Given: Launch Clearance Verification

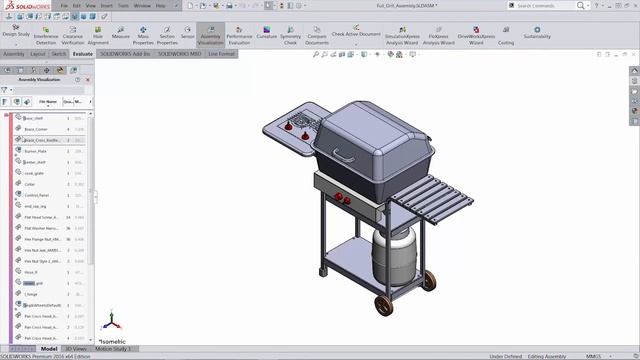Looking at the screenshot, I should pos(73,36).
